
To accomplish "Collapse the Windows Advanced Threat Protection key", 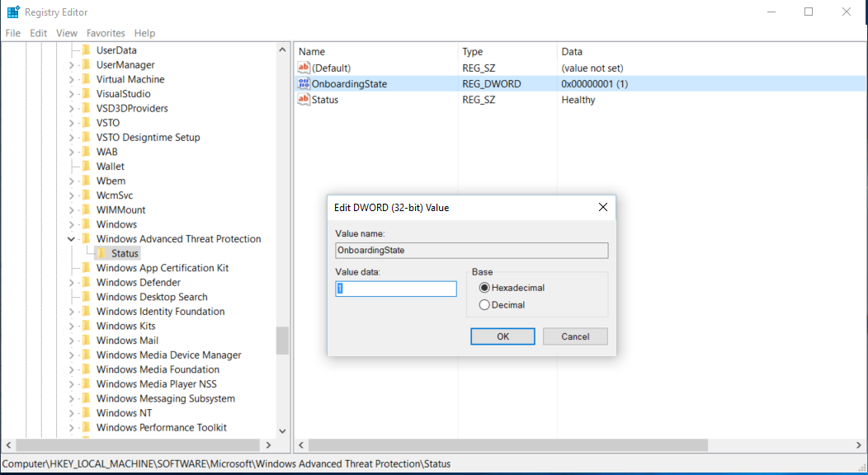I will click(72, 239).
